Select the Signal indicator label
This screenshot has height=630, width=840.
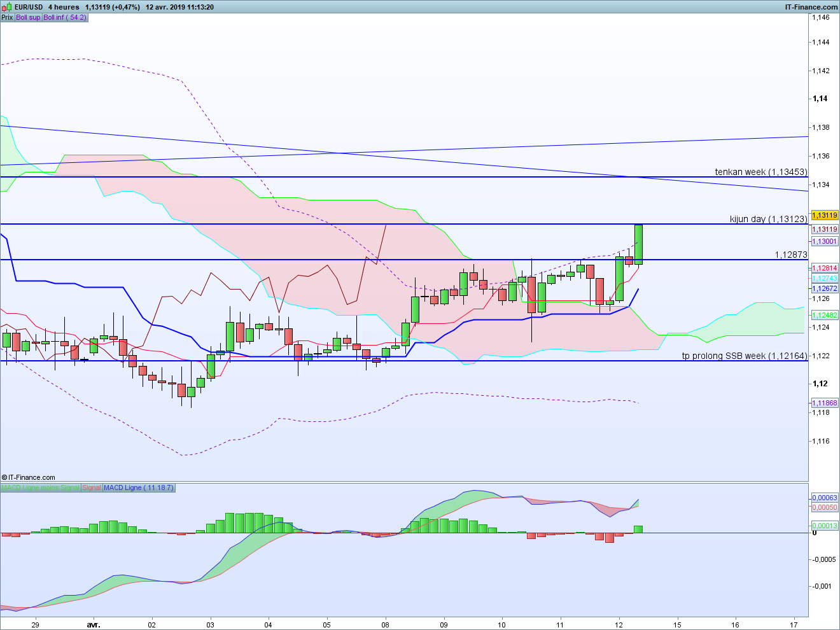(x=92, y=487)
